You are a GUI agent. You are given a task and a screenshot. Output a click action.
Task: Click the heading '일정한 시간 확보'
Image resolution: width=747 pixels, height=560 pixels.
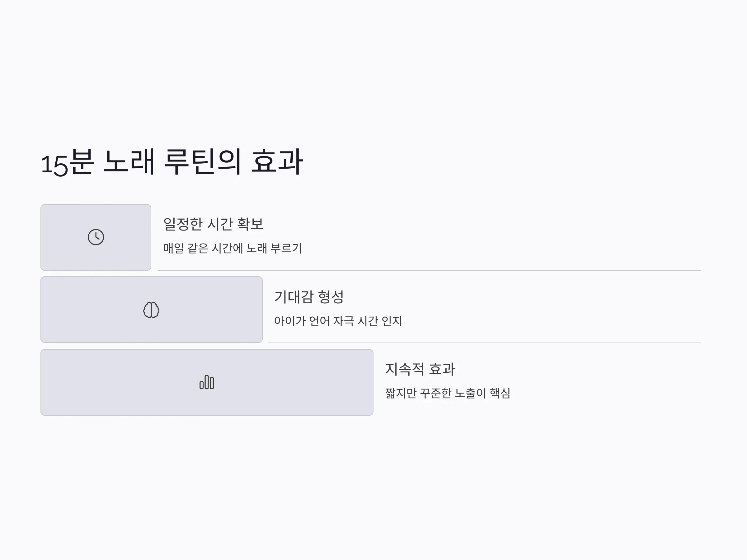[213, 224]
